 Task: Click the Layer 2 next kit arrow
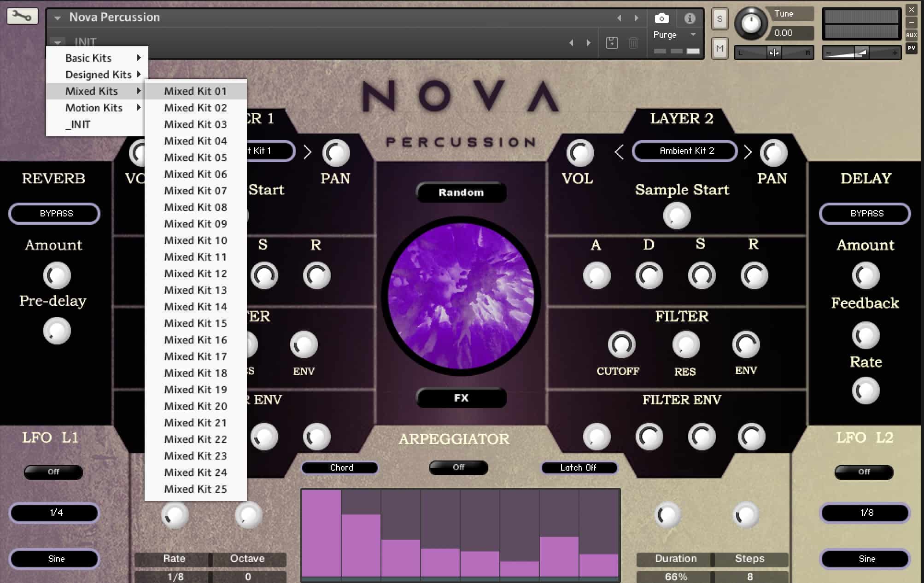point(748,152)
